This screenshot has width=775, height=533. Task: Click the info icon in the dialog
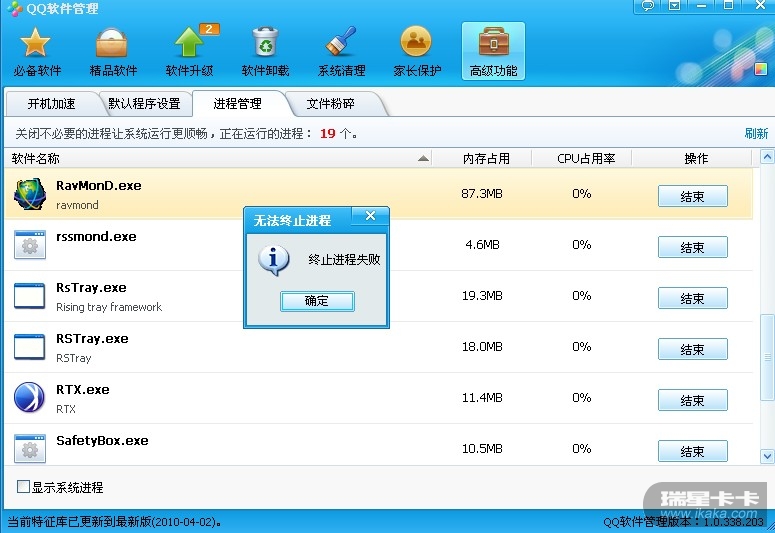click(x=273, y=260)
